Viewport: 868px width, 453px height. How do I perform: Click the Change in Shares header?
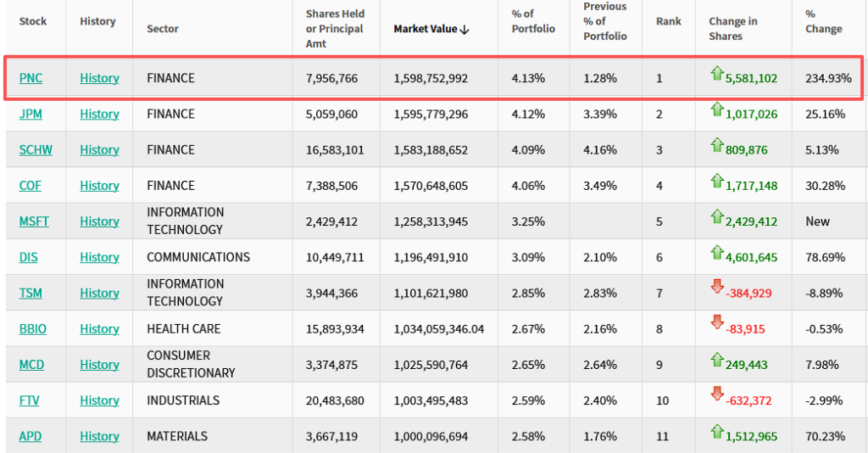coord(732,29)
